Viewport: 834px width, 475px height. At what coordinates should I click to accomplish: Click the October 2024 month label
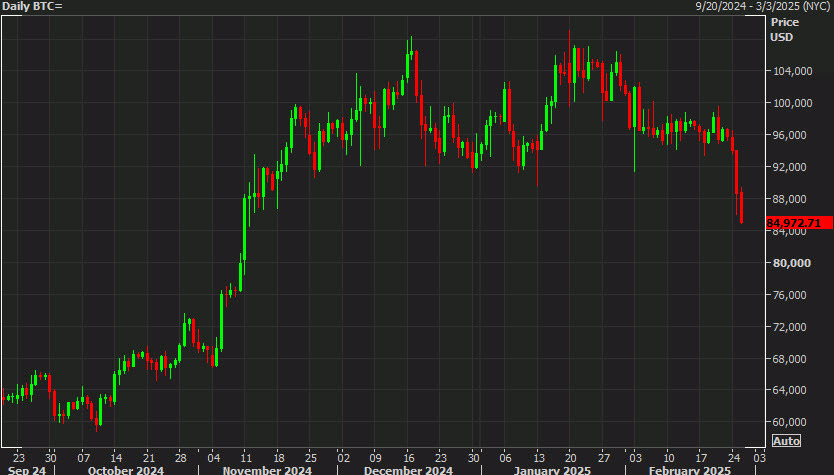click(124, 469)
